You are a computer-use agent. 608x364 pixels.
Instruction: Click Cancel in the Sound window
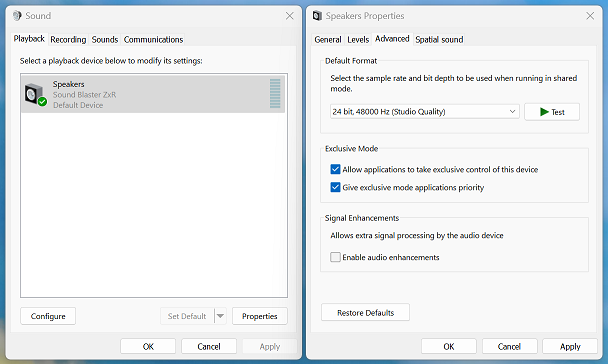tap(209, 346)
